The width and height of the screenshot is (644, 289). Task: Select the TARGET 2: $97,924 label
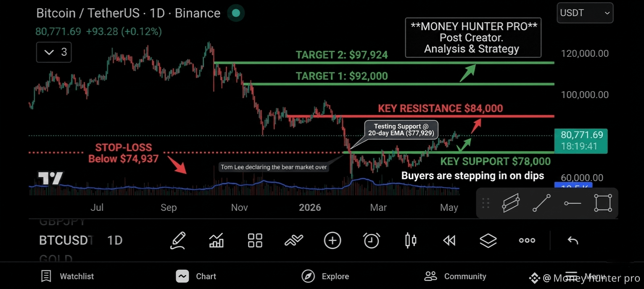[x=342, y=55]
